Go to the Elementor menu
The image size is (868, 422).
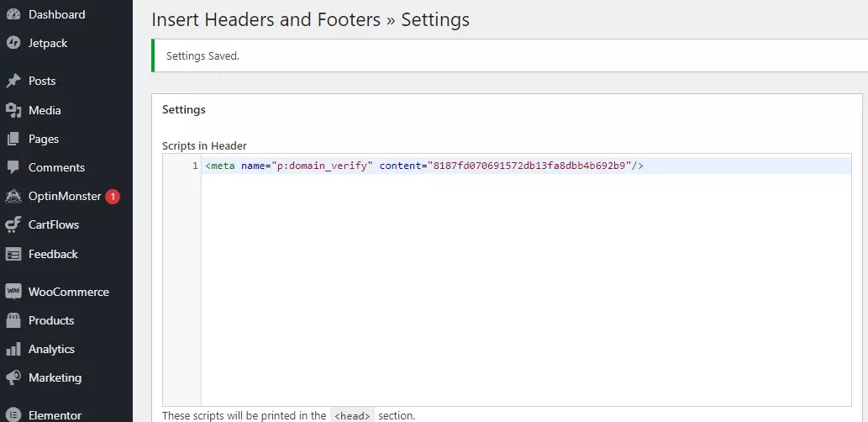(x=55, y=415)
